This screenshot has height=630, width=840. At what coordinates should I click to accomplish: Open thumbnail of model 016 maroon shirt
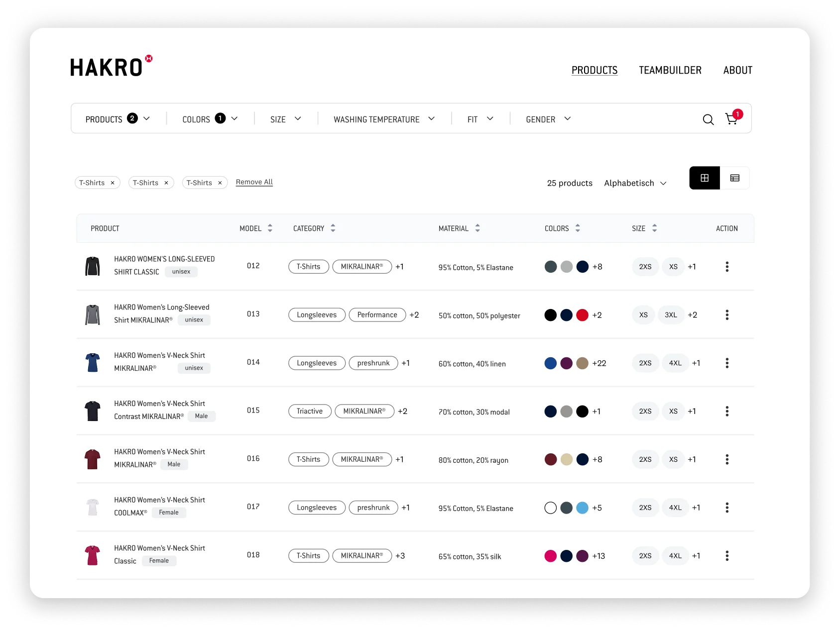click(93, 459)
